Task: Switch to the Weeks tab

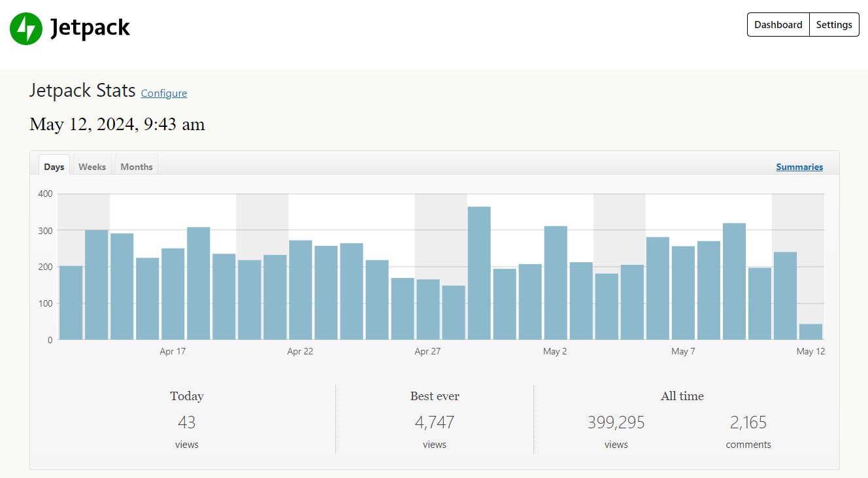Action: tap(92, 166)
